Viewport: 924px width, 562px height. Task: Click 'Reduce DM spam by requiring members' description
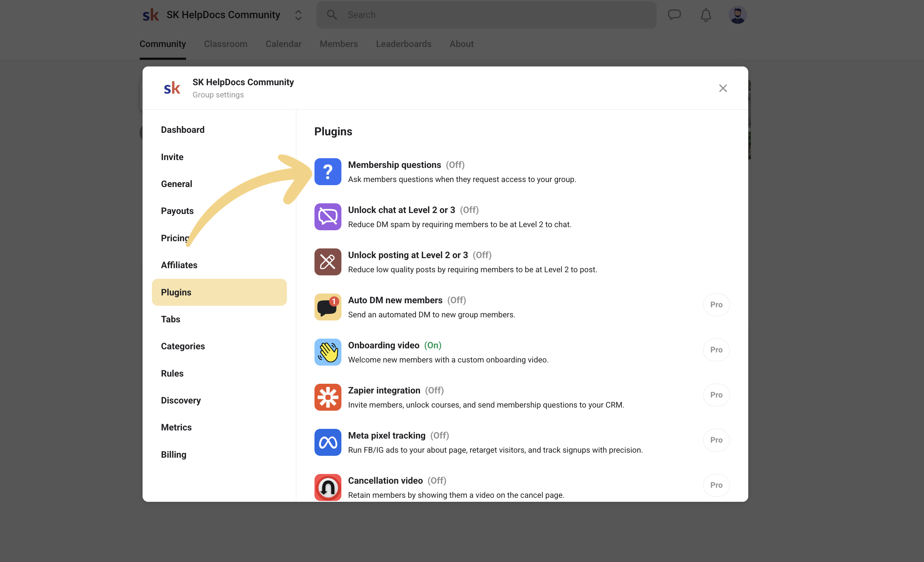tap(460, 224)
